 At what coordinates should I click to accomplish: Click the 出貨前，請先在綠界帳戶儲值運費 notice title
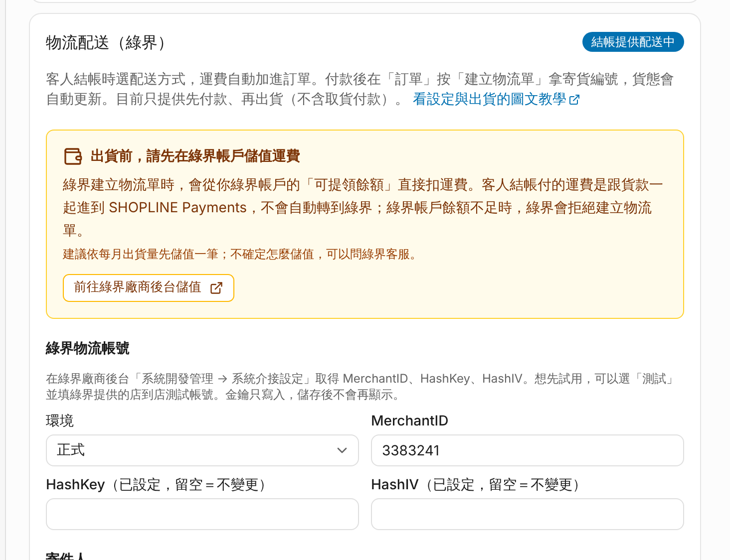pyautogui.click(x=195, y=156)
